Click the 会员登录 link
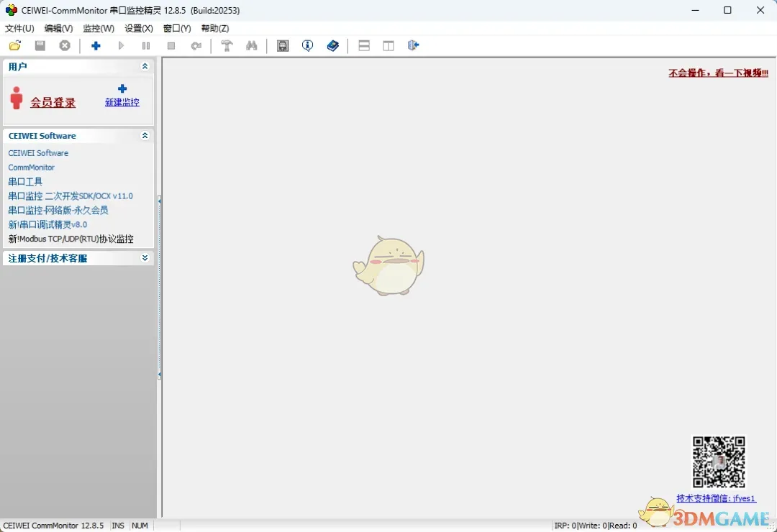The width and height of the screenshot is (777, 532). (x=53, y=103)
